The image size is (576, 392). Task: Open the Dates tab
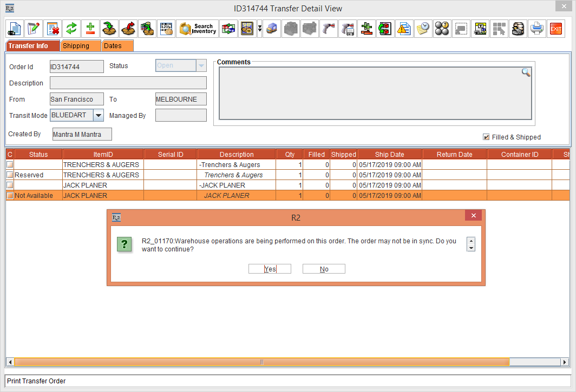click(117, 46)
